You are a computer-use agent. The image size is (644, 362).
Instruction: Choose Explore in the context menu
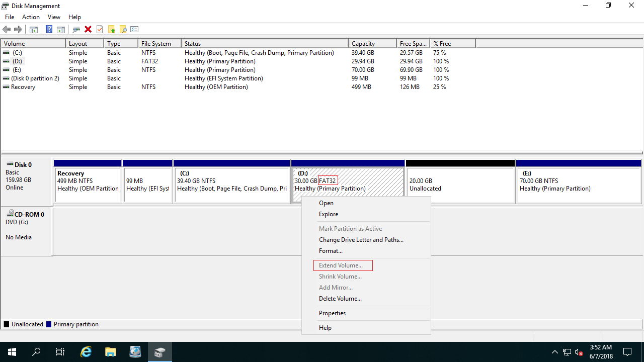[x=366, y=214]
